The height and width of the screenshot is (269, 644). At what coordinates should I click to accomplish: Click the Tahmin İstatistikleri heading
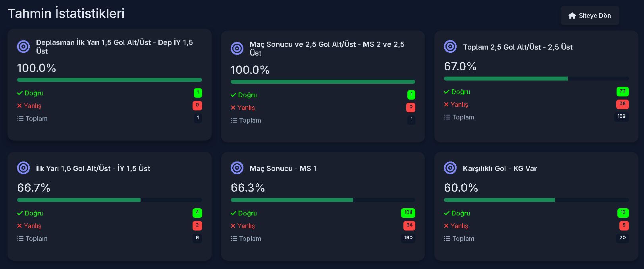66,13
